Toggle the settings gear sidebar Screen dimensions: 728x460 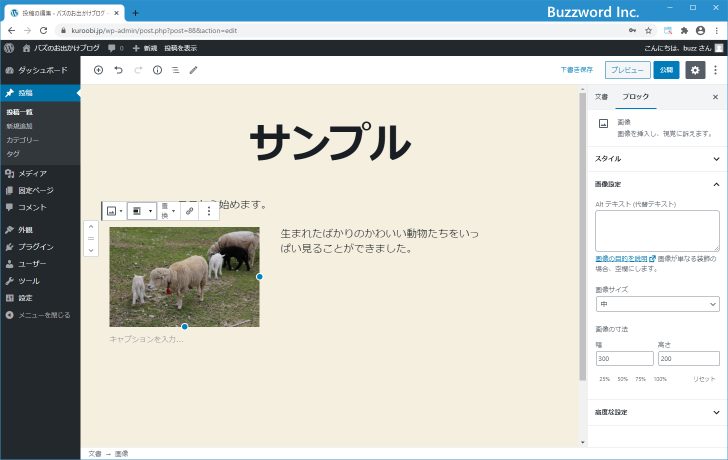click(x=695, y=70)
